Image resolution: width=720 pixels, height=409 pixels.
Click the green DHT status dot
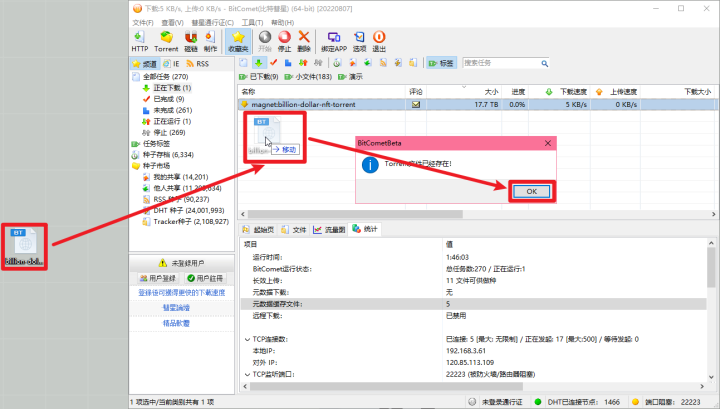[538, 402]
